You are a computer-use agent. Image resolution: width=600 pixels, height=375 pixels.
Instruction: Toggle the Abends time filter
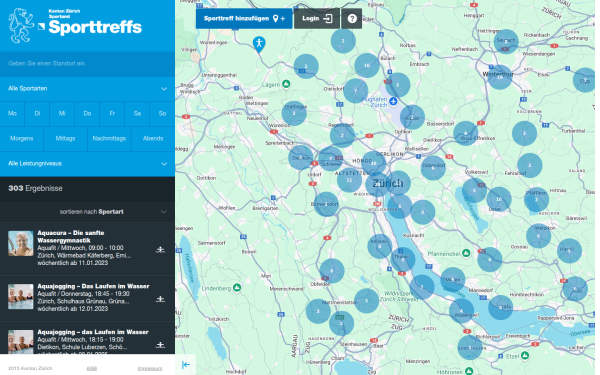point(153,139)
